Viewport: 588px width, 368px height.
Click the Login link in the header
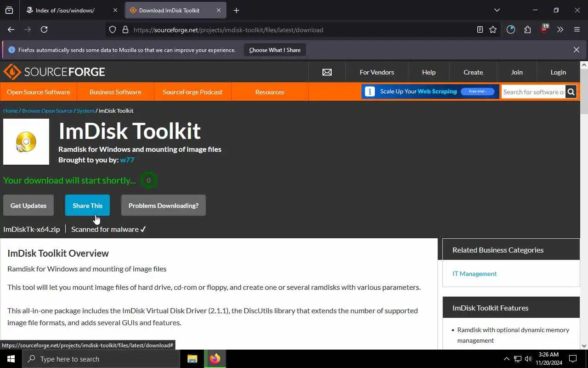[558, 72]
